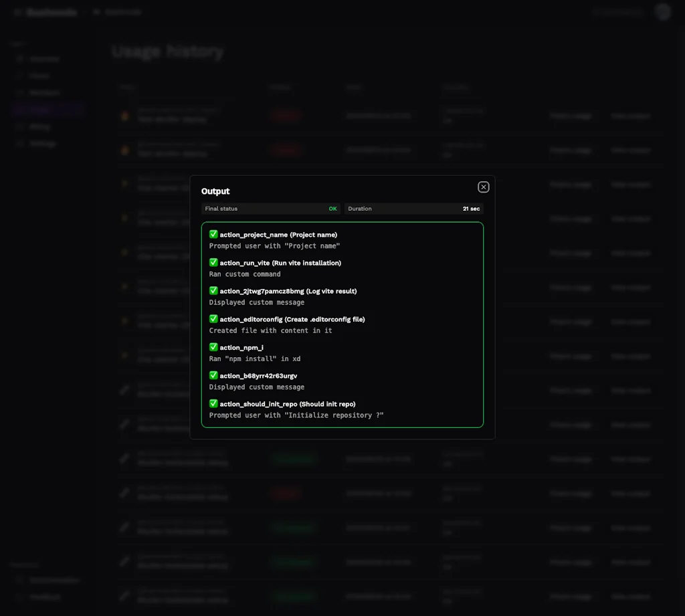Click the Documentation icon near the bottom sidebar
This screenshot has width=685, height=616.
pyautogui.click(x=20, y=580)
